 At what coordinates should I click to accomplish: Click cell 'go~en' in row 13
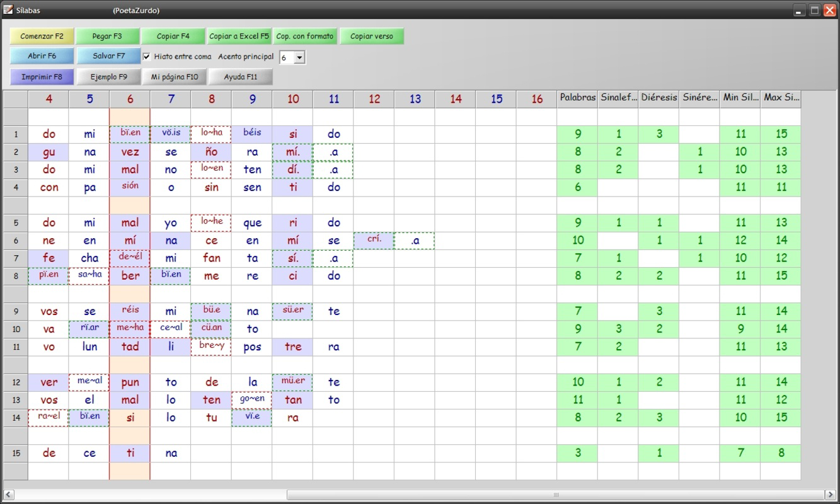(x=252, y=400)
